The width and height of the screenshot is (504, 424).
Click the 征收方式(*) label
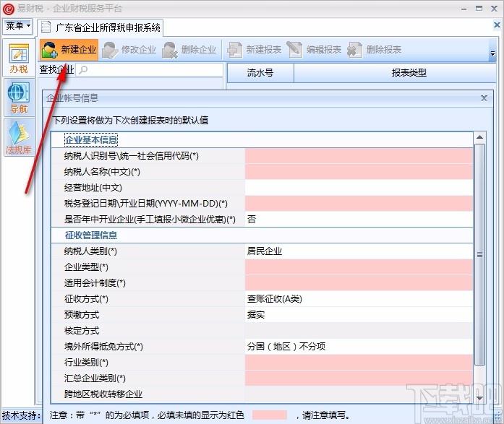point(86,299)
